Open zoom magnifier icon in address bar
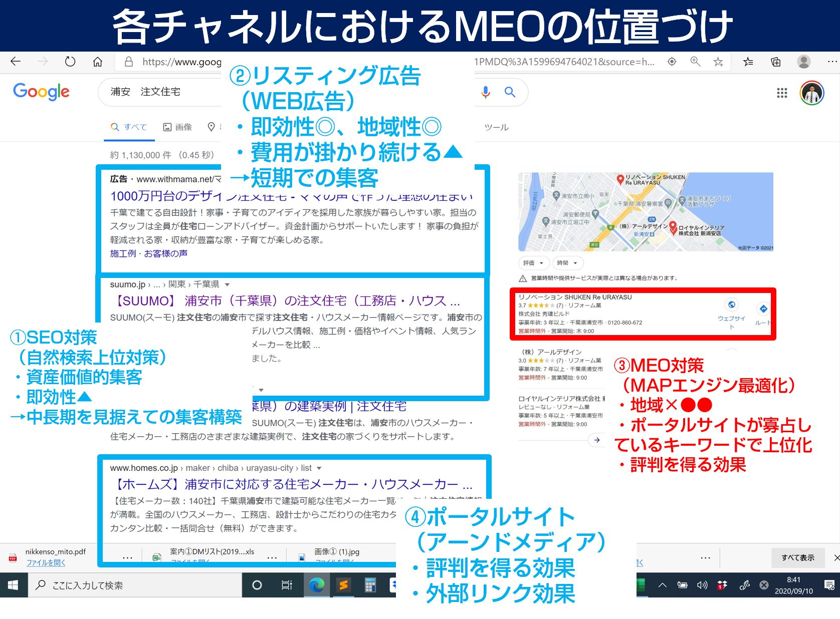Viewport: 840px width, 619px height. click(x=695, y=62)
